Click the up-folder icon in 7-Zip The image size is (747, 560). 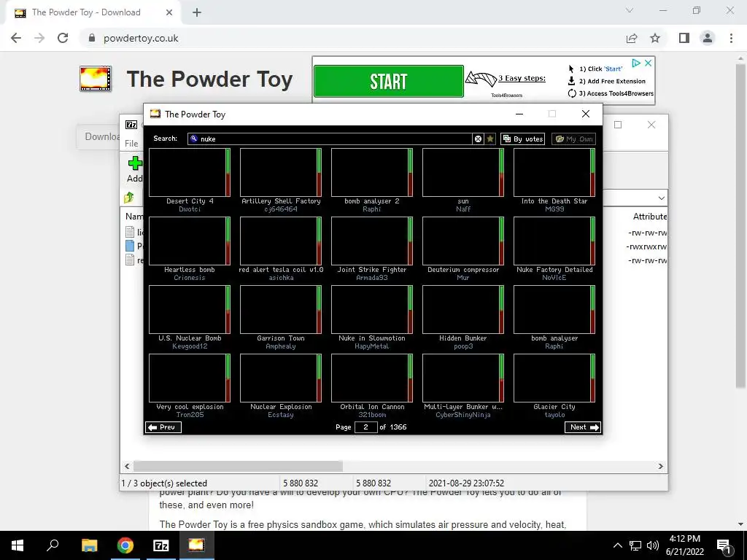pos(128,198)
